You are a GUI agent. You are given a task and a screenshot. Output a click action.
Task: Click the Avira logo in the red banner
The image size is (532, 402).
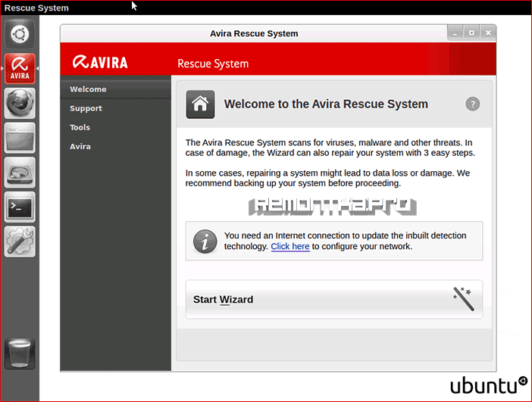(100, 62)
